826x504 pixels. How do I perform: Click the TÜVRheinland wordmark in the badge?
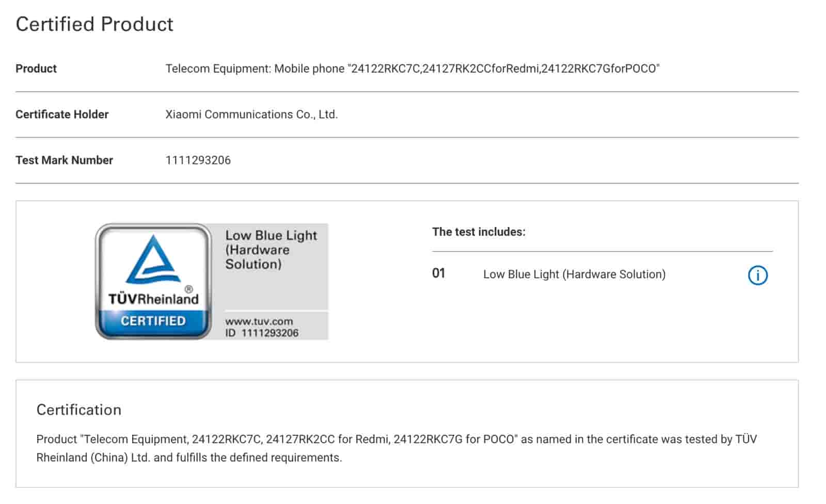click(153, 299)
